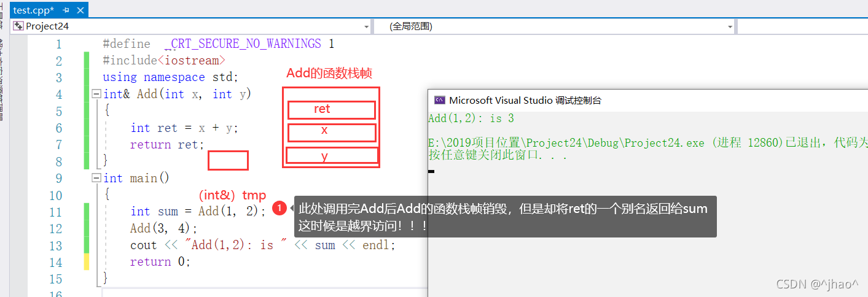868x297 pixels.
Task: Click the #include<iostream> line
Action: point(164,61)
